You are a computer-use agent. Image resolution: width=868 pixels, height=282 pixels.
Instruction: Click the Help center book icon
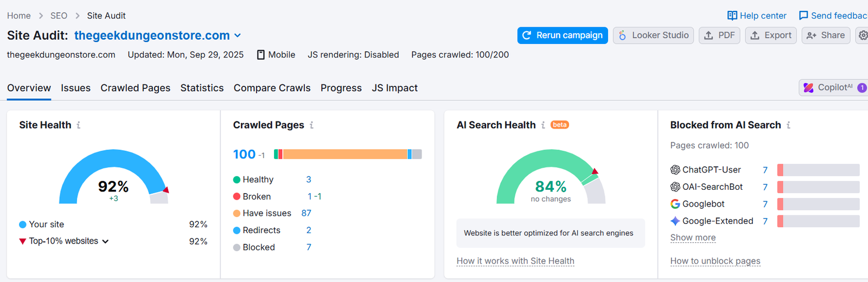coord(732,16)
